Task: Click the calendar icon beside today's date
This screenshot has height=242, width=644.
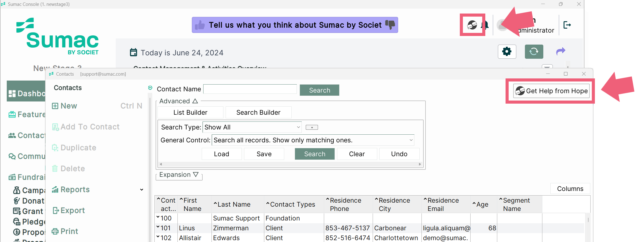Action: click(134, 53)
